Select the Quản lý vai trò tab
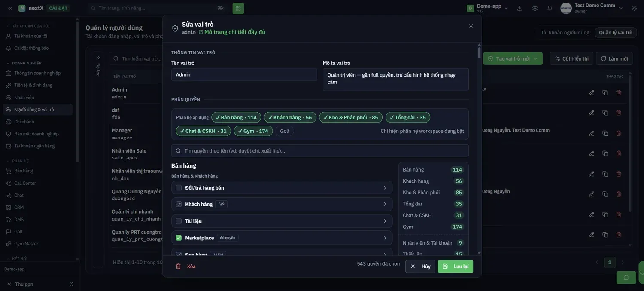The image size is (644, 291). tap(616, 33)
